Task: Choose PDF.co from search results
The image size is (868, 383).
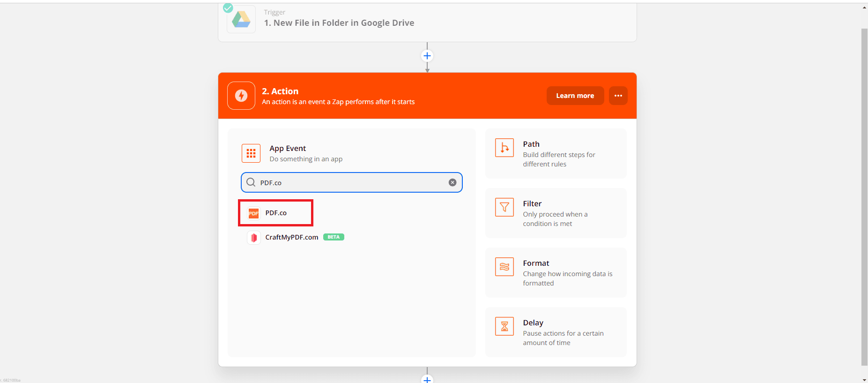Action: coord(276,213)
